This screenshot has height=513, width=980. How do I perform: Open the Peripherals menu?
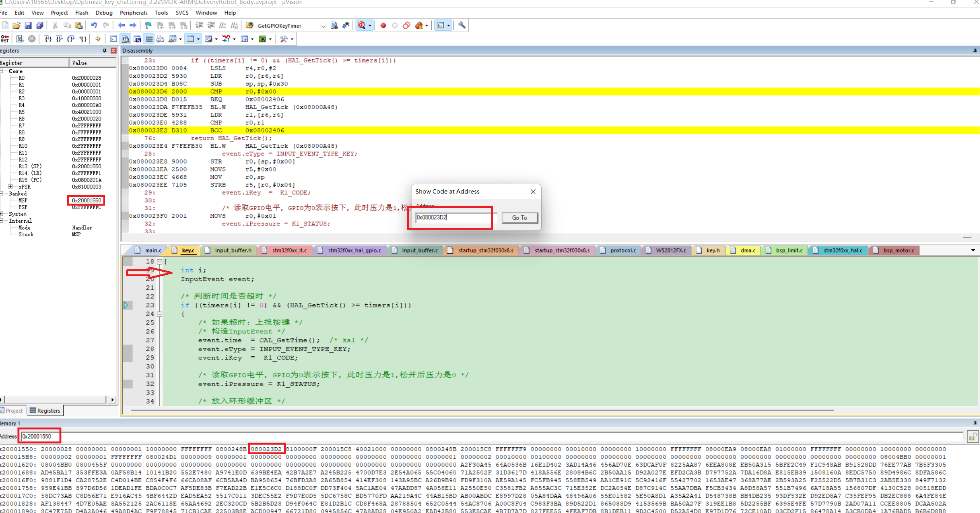134,12
